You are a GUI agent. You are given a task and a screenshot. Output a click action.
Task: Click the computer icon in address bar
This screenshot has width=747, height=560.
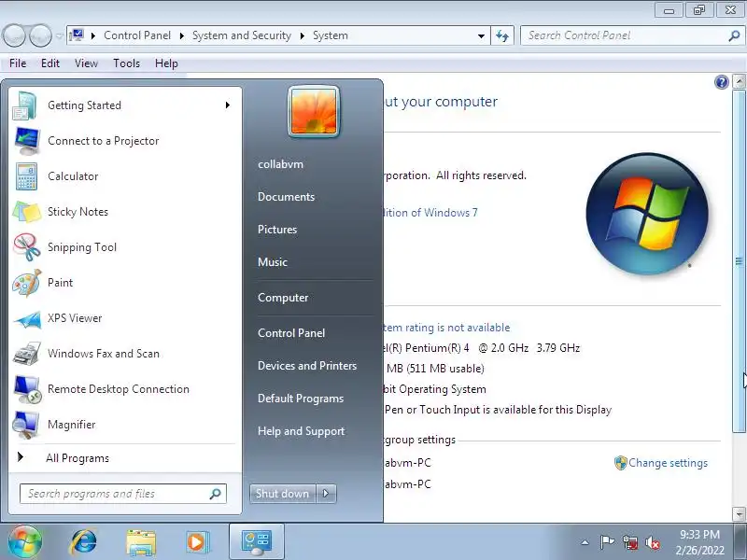click(77, 35)
